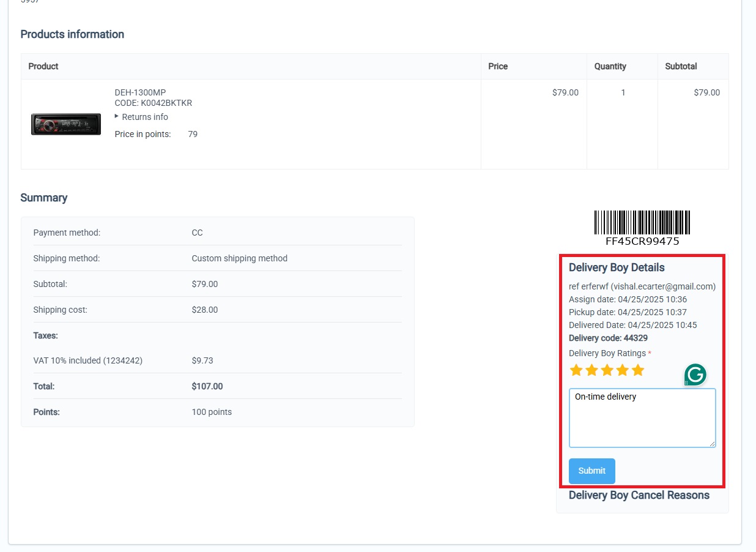Click the resize handle of the comment box
The image size is (756, 552).
click(711, 444)
